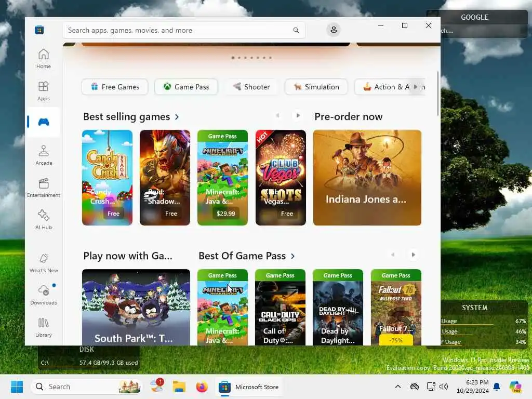
Task: Open volume speaker tray icon
Action: 444,387
